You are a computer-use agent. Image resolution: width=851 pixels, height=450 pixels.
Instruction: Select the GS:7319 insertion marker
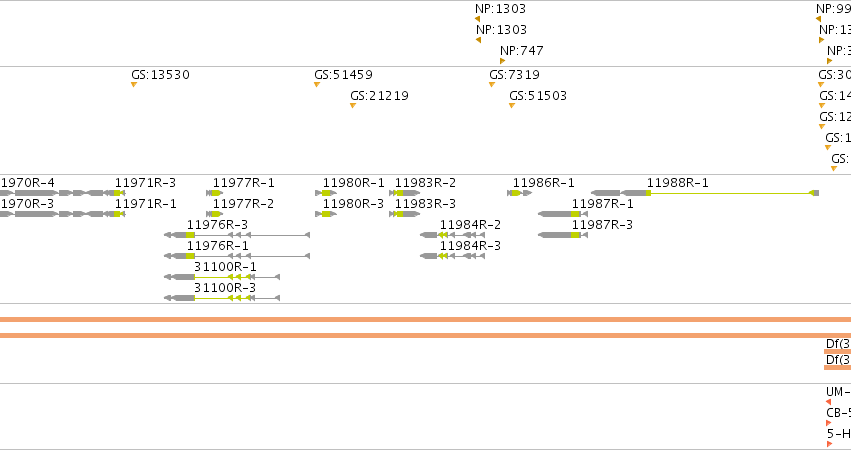(492, 85)
